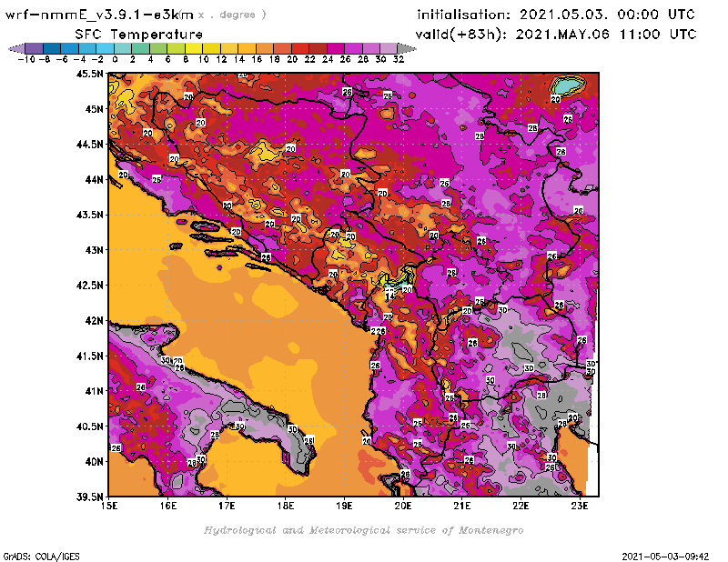Click the '45N' latitude axis label

pyautogui.click(x=94, y=109)
